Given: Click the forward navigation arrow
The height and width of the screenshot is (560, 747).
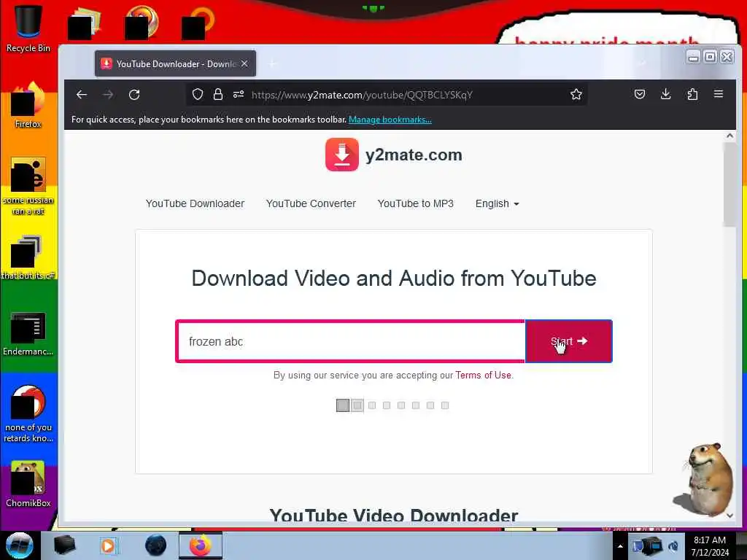Looking at the screenshot, I should 108,95.
